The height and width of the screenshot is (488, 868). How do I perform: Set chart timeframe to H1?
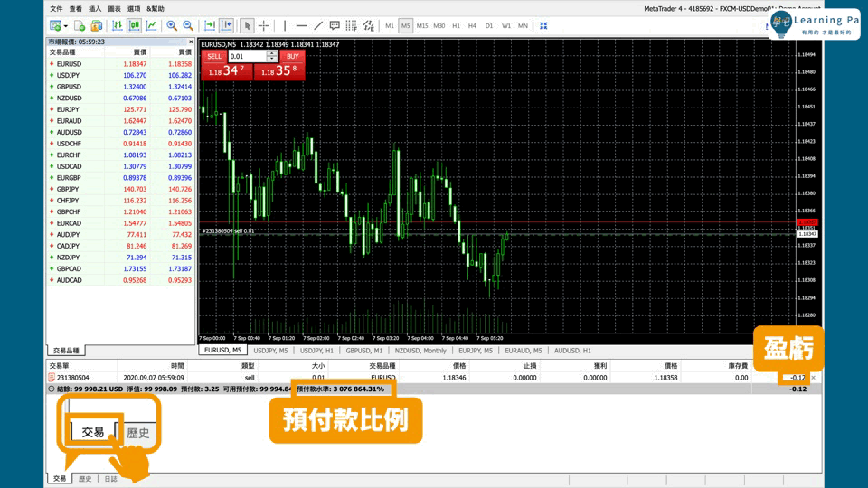(456, 26)
